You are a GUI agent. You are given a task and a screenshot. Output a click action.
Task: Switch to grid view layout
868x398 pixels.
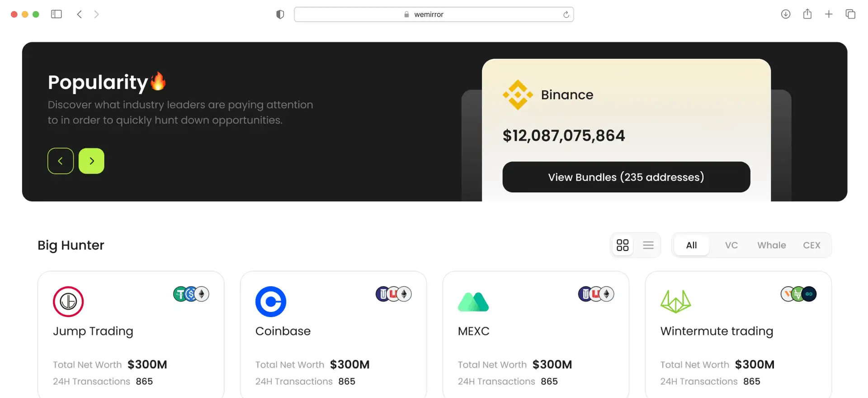tap(623, 245)
